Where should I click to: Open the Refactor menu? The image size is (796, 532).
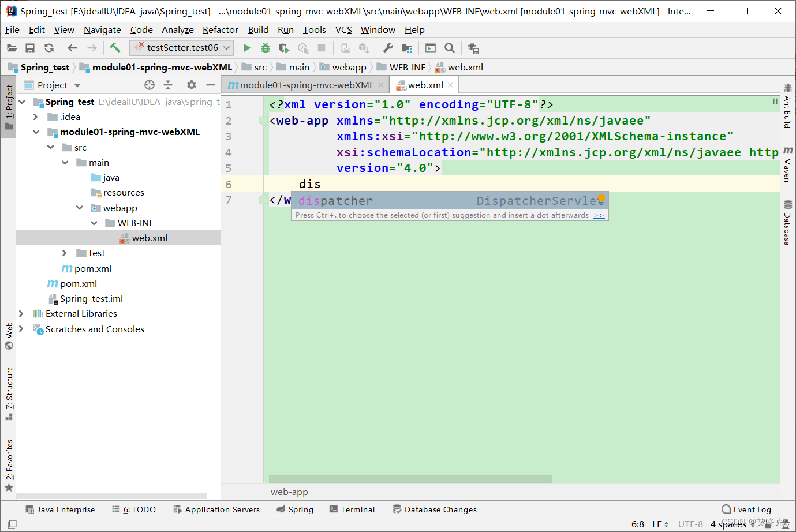coord(220,29)
